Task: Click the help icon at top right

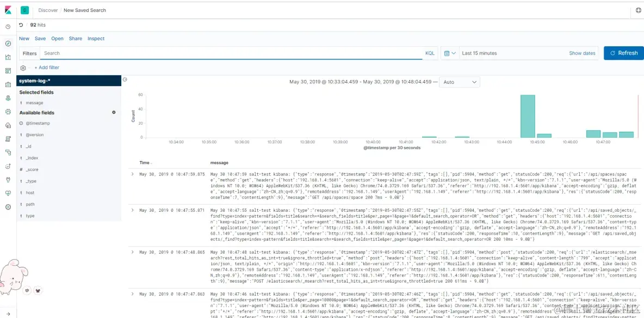Action: tap(638, 10)
